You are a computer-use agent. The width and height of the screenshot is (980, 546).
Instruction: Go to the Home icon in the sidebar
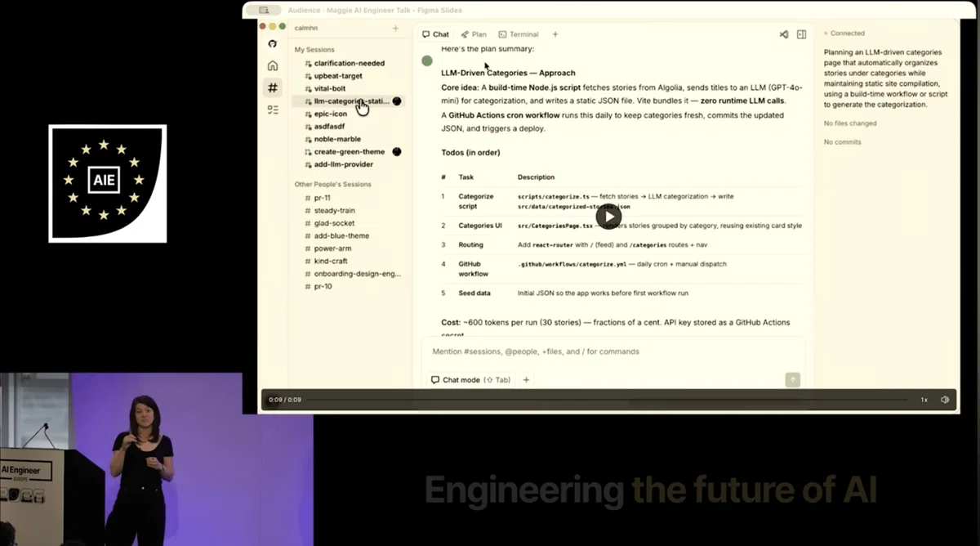point(273,65)
